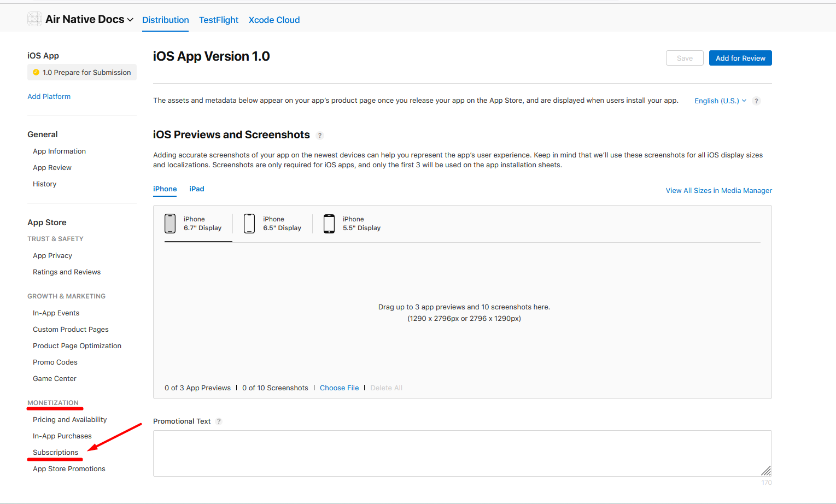Open the Distribution tab

point(165,20)
